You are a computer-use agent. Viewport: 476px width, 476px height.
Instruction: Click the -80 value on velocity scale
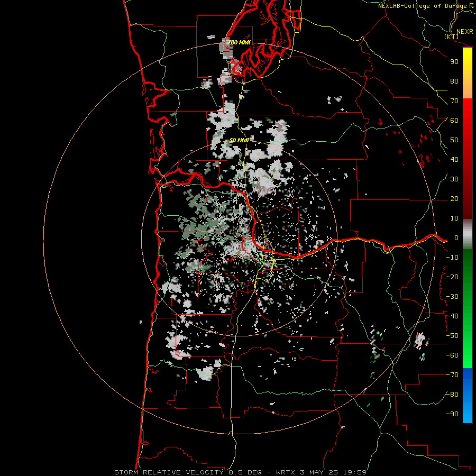(452, 395)
